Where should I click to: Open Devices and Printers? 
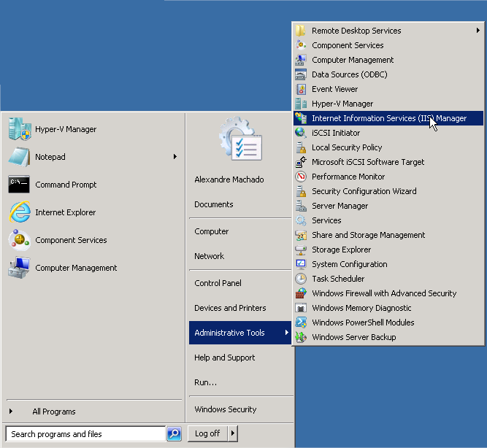(230, 308)
